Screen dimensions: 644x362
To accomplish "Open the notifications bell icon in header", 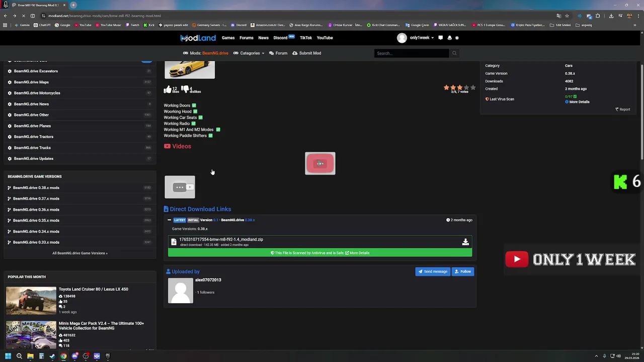I will click(x=449, y=38).
